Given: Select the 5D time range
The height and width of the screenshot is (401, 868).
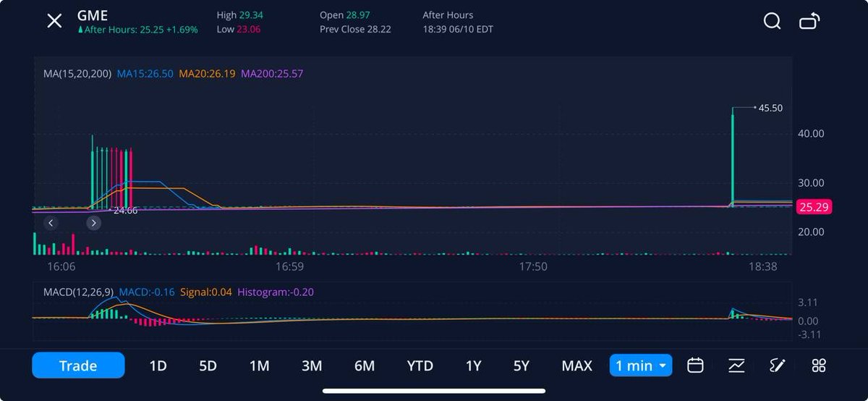Looking at the screenshot, I should (208, 366).
